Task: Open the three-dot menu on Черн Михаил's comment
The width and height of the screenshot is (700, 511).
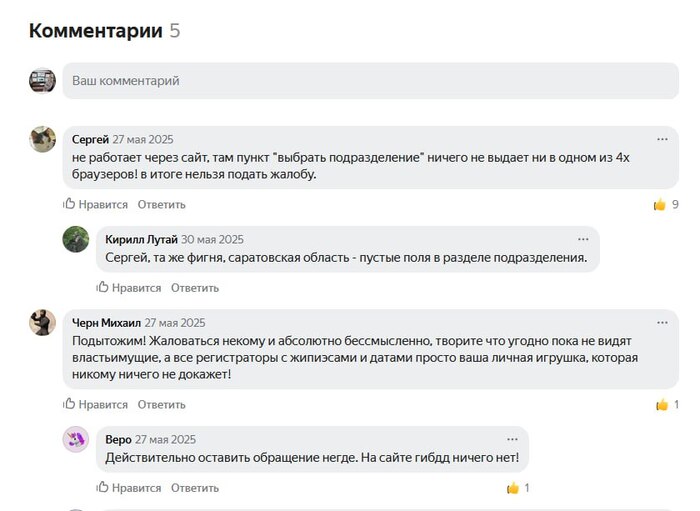Action: (x=662, y=322)
